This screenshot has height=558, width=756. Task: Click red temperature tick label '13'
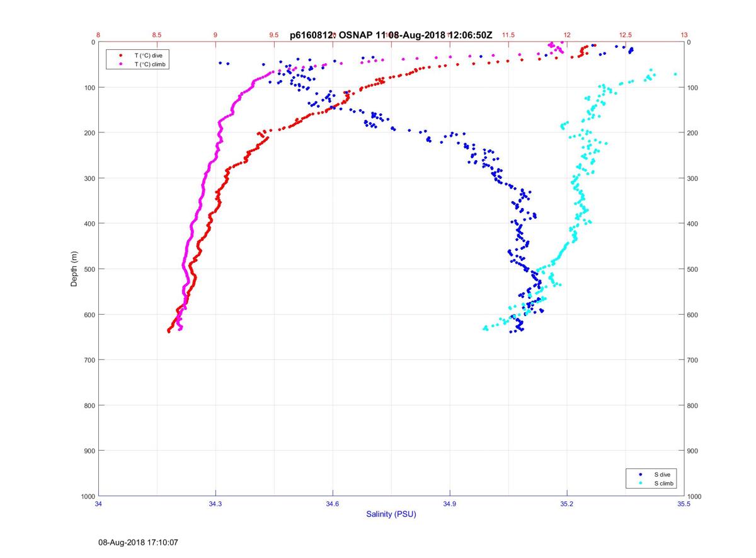click(684, 35)
